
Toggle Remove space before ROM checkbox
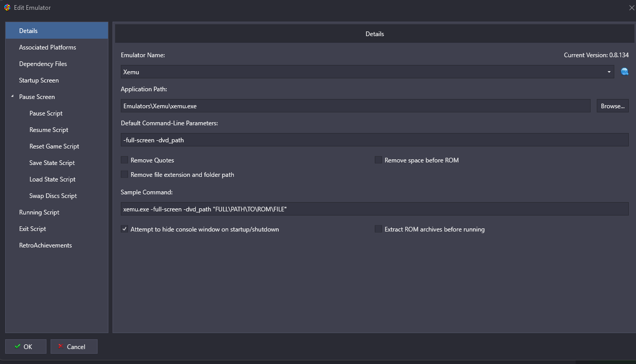click(378, 160)
